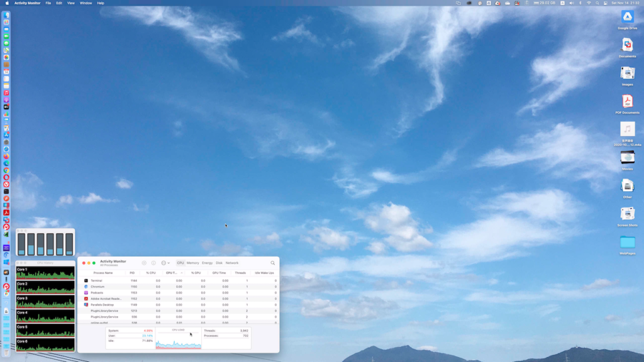
Task: Open the Google Drive desktop icon
Action: 627,18
